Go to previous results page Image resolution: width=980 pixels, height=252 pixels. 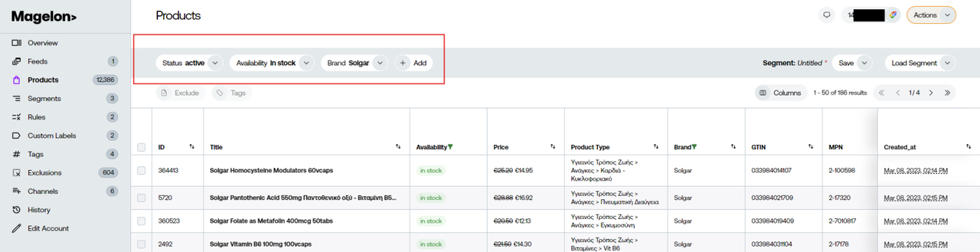(x=897, y=92)
